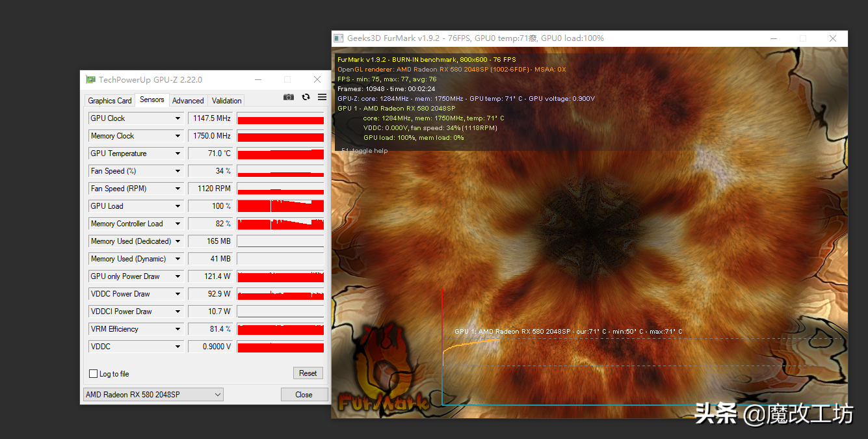
Task: Expand the GPU Clock sensor dropdown
Action: tap(178, 118)
